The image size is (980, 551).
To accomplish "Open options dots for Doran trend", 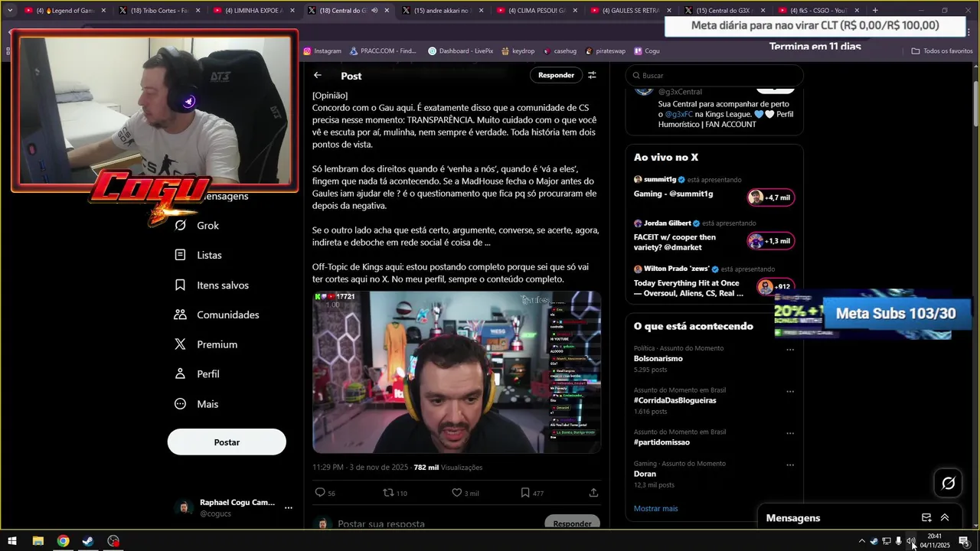I will (790, 465).
